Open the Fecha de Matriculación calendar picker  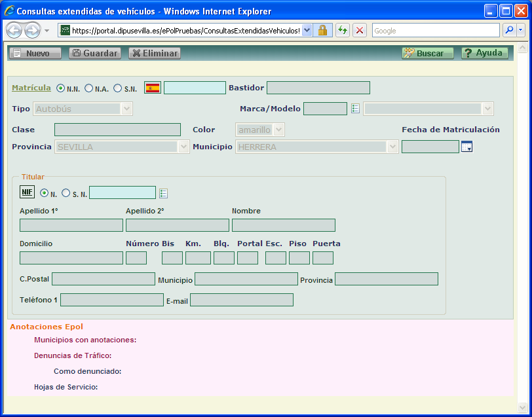466,147
